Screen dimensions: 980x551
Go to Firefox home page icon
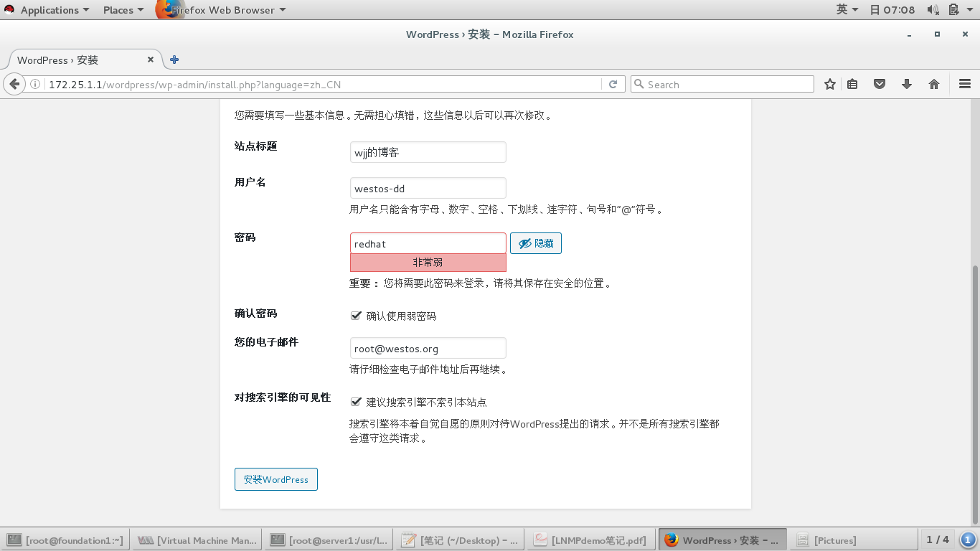coord(934,84)
